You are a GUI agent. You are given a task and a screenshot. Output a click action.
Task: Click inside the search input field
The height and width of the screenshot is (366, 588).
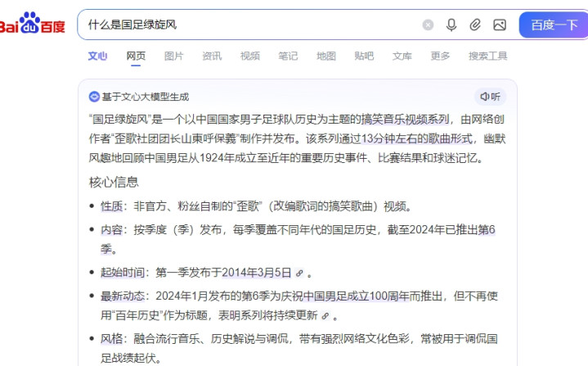coord(251,25)
